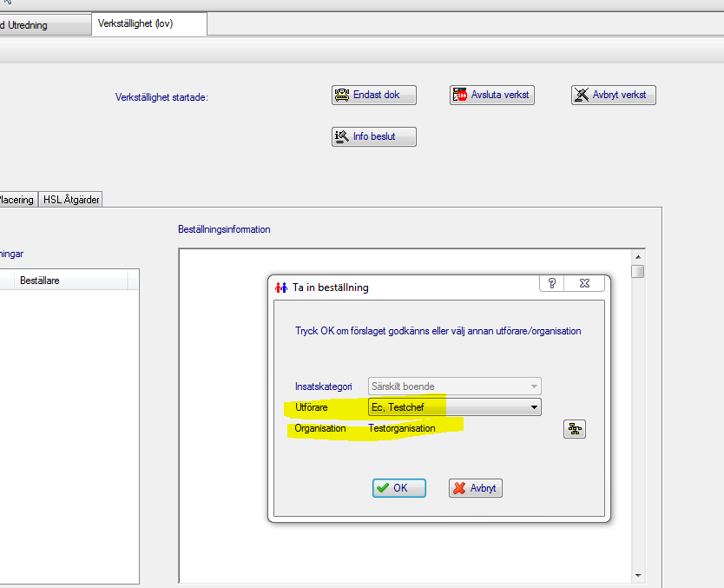Screen dimensions: 724x588
Task: Open the disabled Insatskategori combo box
Action: pyautogui.click(x=454, y=386)
